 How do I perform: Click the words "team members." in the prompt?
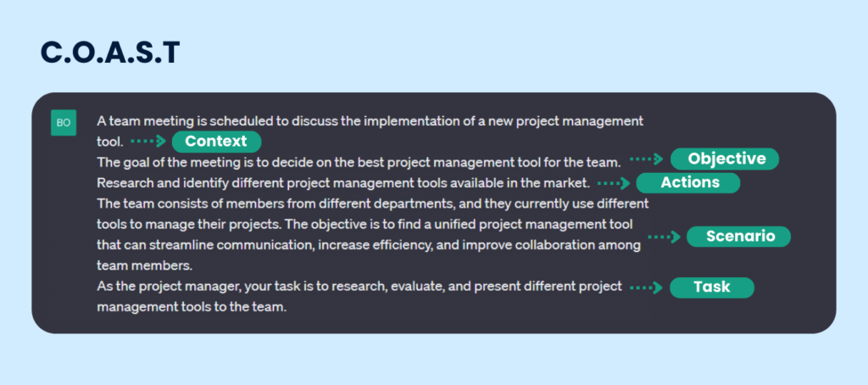tap(131, 265)
